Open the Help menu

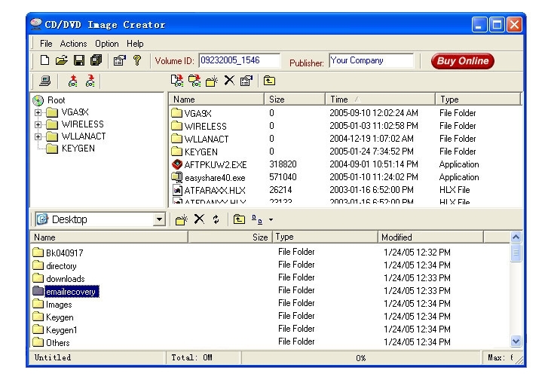click(135, 44)
